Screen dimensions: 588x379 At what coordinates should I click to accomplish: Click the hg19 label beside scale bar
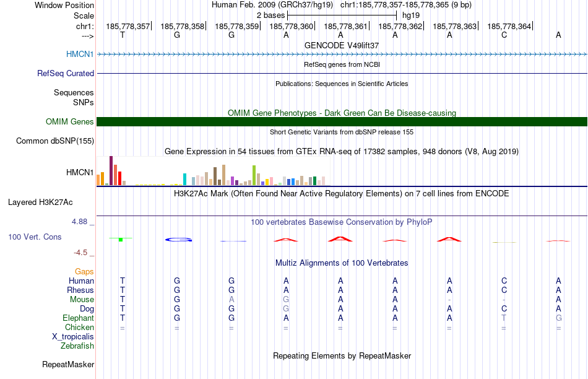coord(410,15)
